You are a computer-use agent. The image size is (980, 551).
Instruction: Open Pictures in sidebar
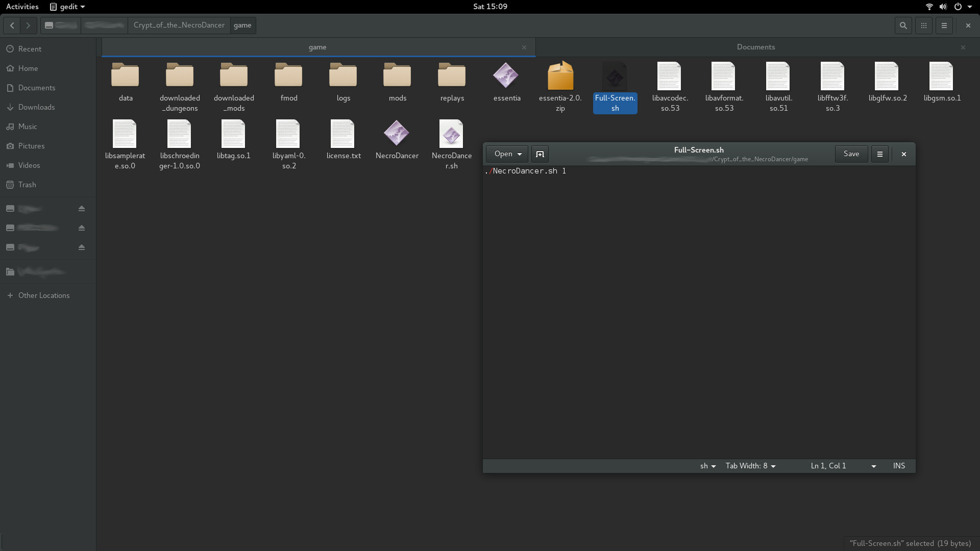point(48,146)
